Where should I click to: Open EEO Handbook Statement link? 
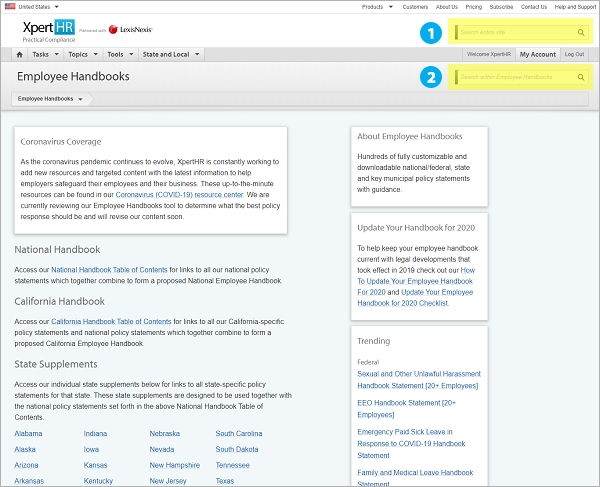point(407,409)
